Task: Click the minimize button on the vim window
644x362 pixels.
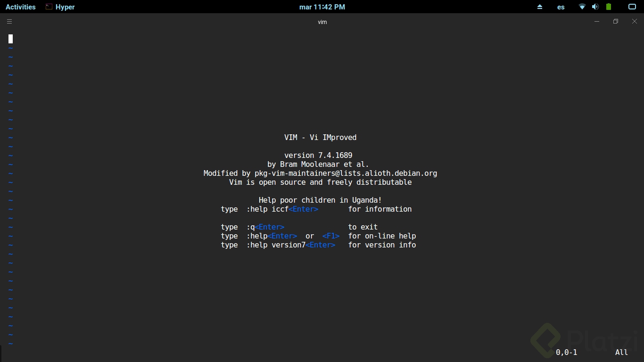Action: click(596, 21)
